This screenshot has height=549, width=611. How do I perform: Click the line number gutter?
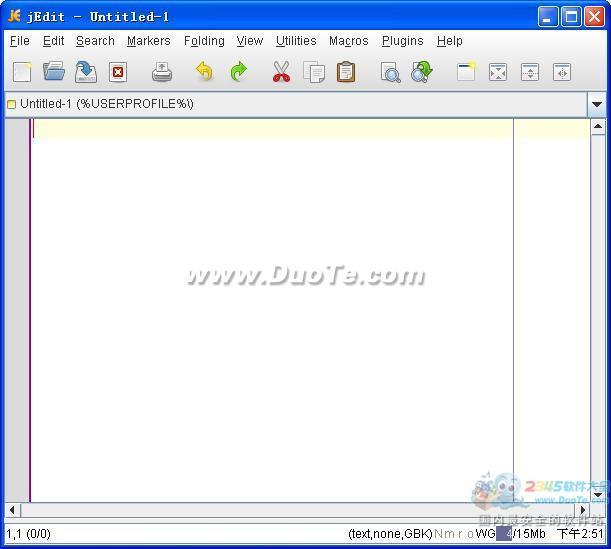17,310
